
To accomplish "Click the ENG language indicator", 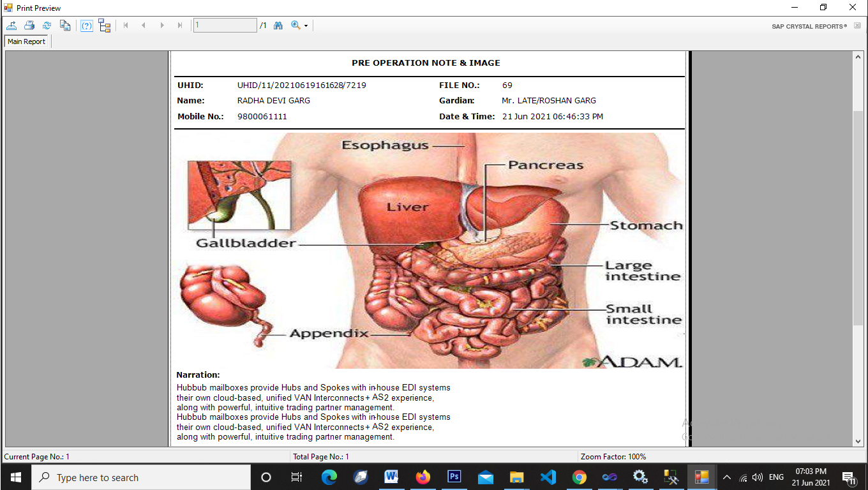I will [x=776, y=477].
